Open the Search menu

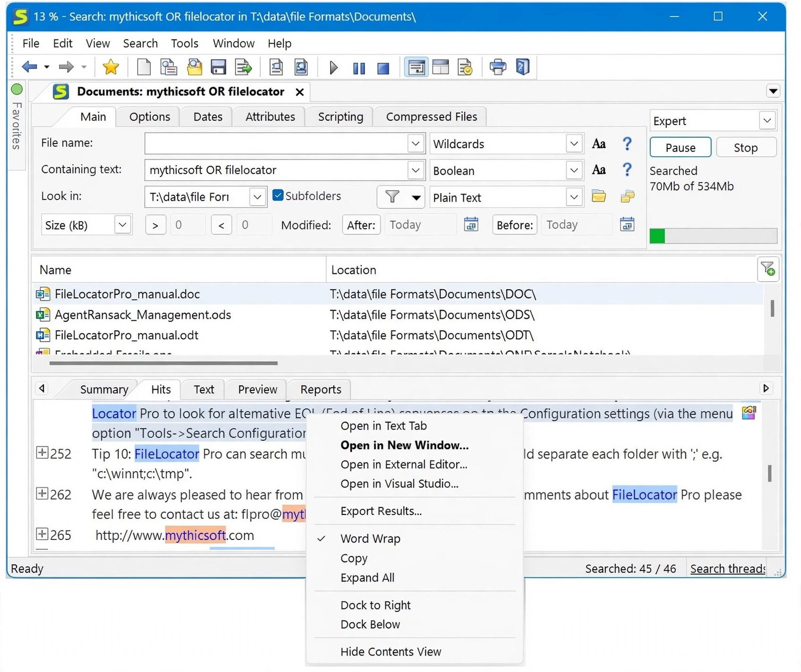[140, 44]
